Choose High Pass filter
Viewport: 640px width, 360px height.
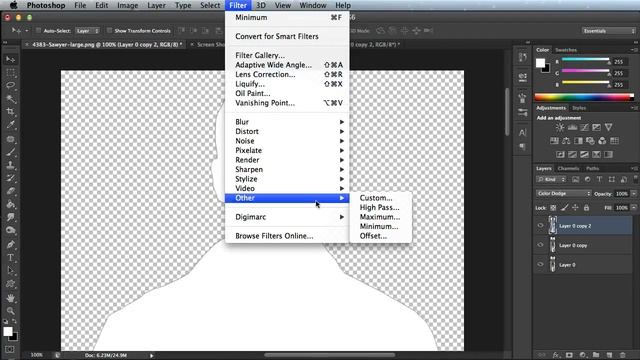381,207
